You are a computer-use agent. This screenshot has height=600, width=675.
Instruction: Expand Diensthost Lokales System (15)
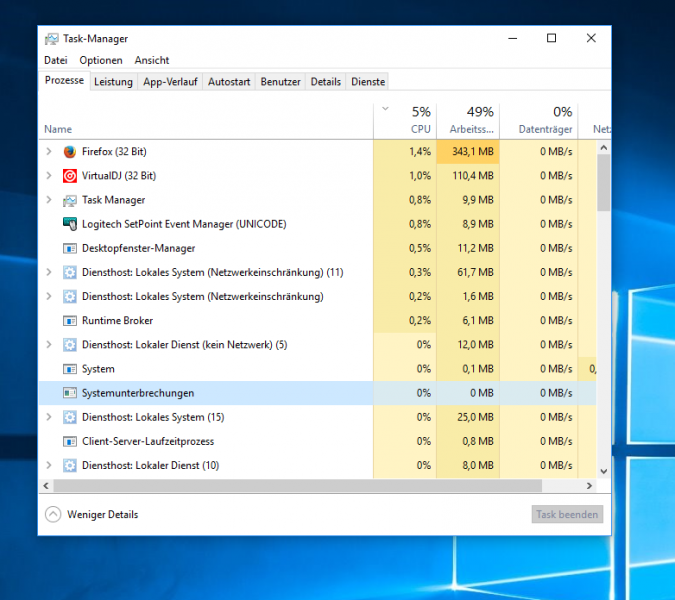click(x=49, y=417)
